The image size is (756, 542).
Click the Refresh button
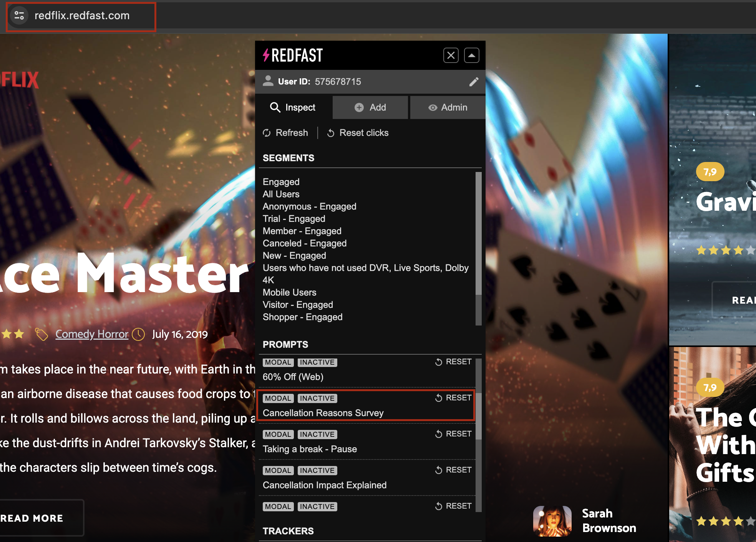[285, 133]
